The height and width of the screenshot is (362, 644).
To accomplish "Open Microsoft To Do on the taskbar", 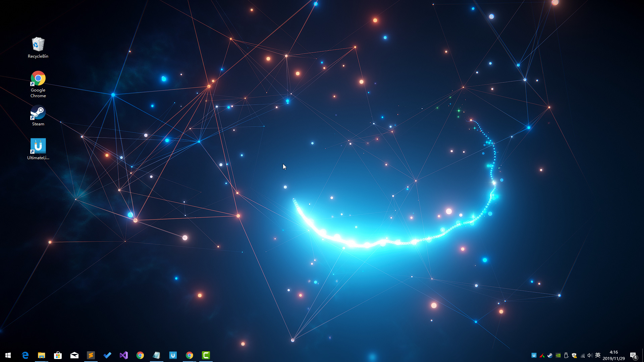I will [x=107, y=355].
